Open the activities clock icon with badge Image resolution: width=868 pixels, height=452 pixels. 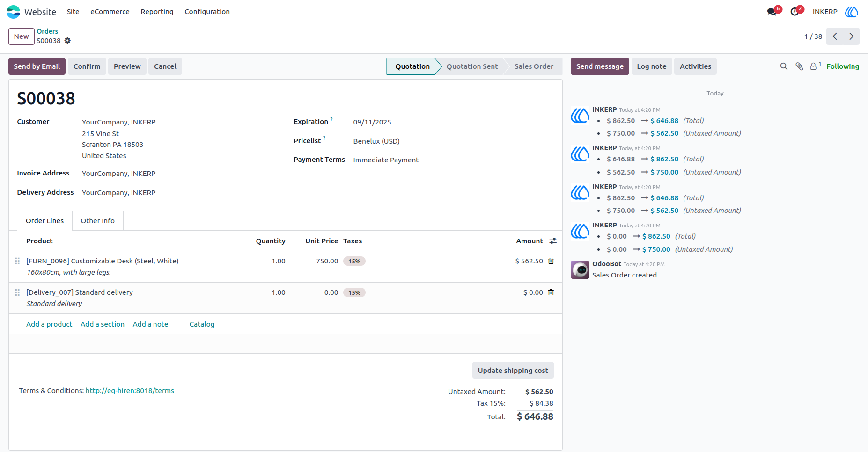[794, 12]
